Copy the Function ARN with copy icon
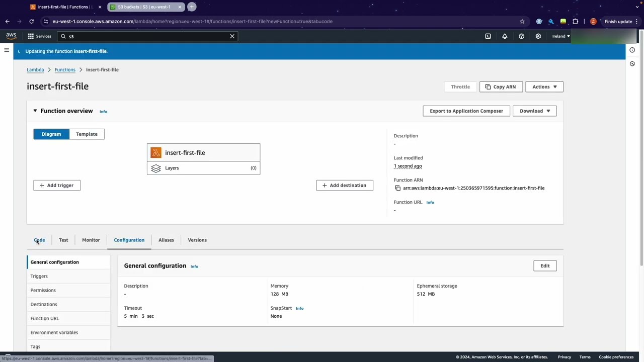This screenshot has height=362, width=644. [x=397, y=188]
